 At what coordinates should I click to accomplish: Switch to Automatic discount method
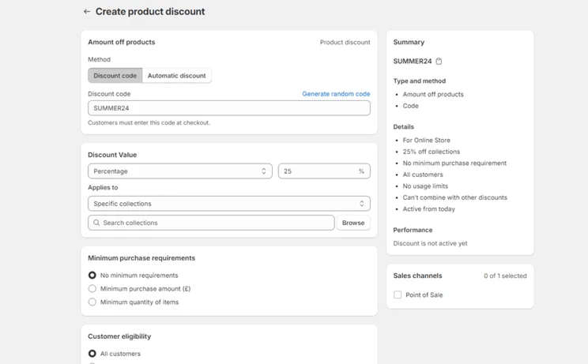tap(176, 75)
